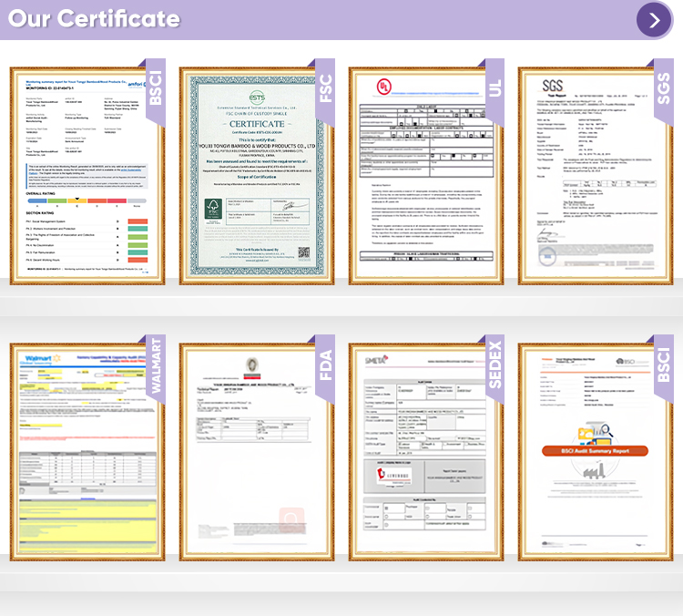683x616 pixels.
Task: View the green FSC certificate thumbnail
Action: click(x=257, y=176)
